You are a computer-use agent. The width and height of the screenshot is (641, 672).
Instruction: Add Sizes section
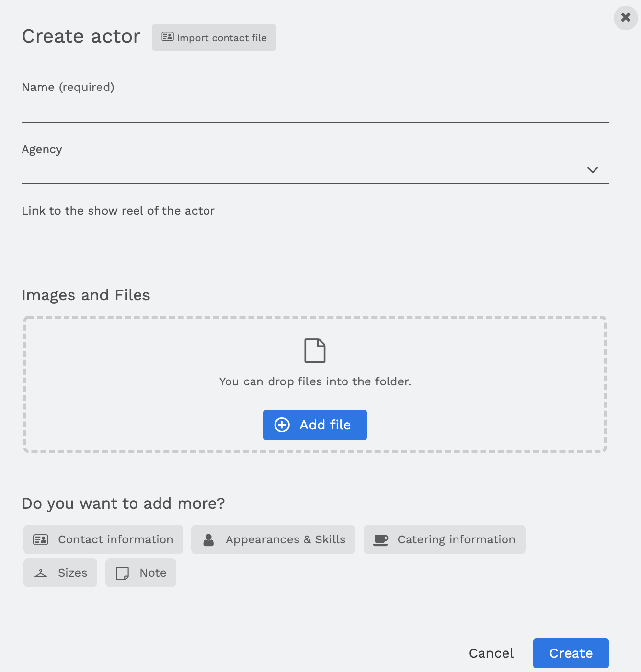click(x=60, y=573)
